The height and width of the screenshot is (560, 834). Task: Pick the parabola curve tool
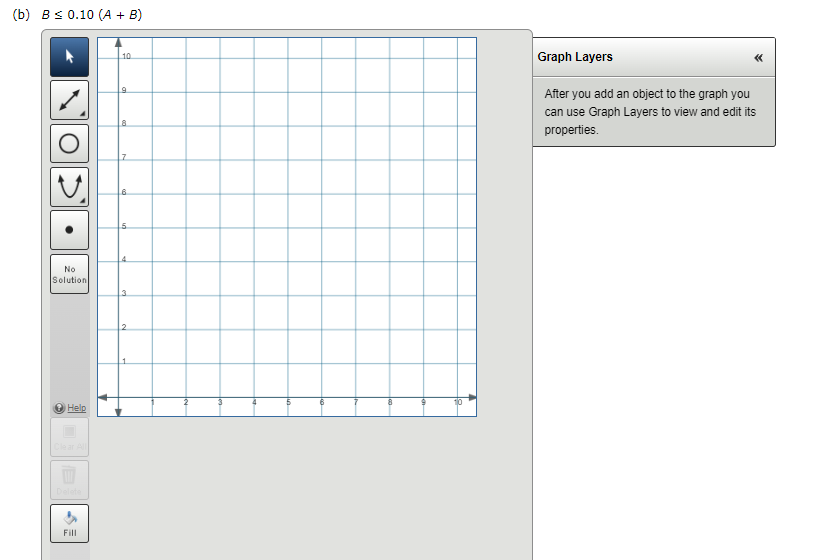(x=69, y=187)
